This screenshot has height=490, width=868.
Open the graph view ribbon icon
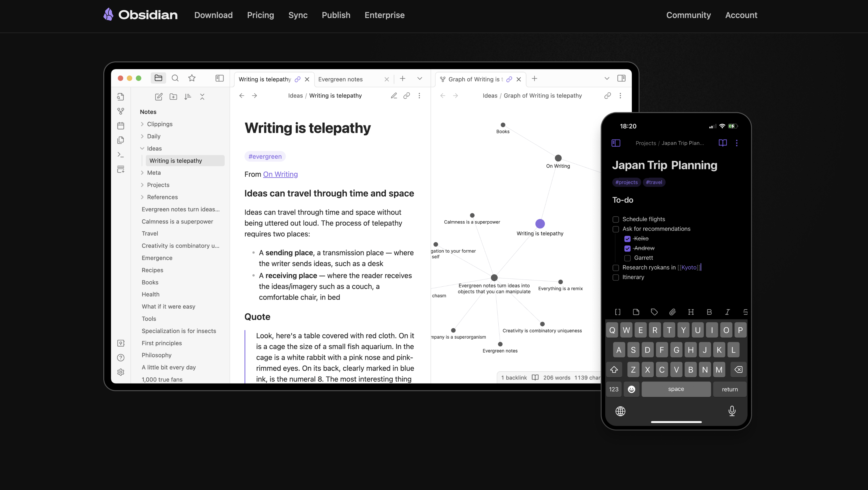point(121,111)
